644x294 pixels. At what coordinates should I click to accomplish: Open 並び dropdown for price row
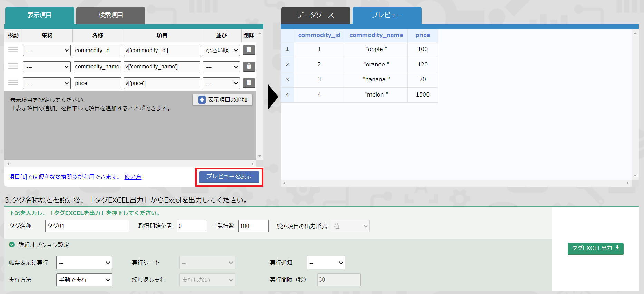[x=221, y=83]
